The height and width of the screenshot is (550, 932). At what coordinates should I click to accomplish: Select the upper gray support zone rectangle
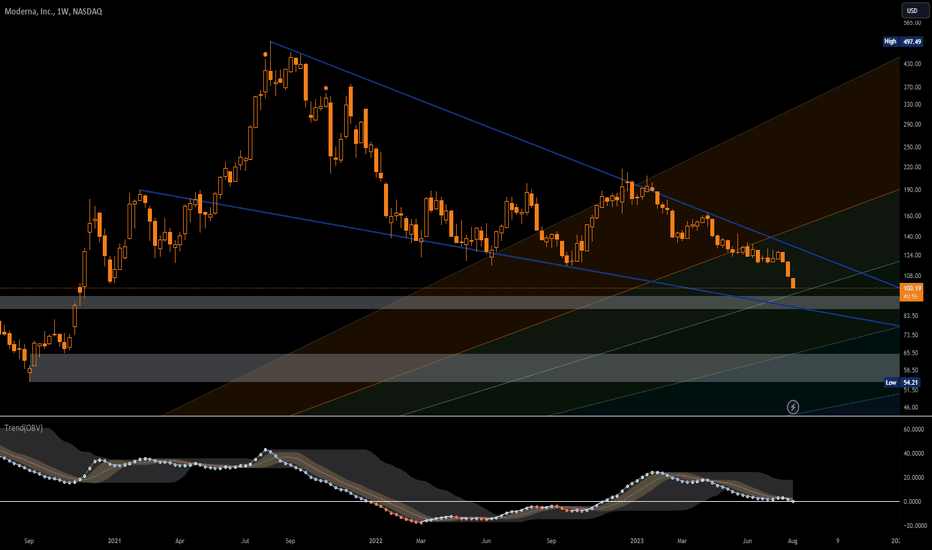pos(449,303)
